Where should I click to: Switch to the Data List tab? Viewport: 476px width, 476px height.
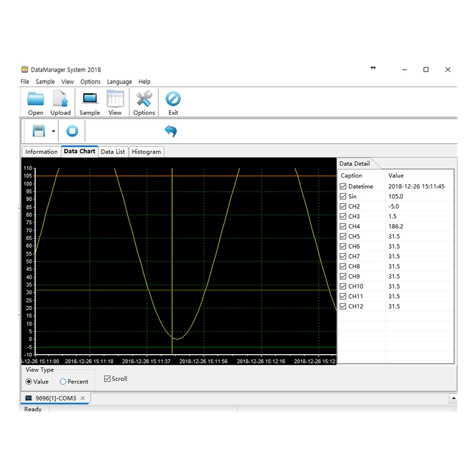coord(113,152)
